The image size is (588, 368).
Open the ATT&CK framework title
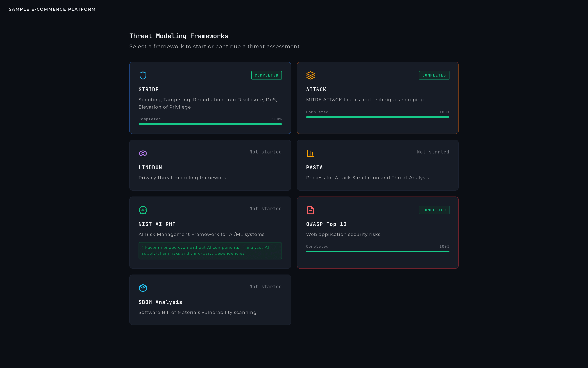point(316,90)
